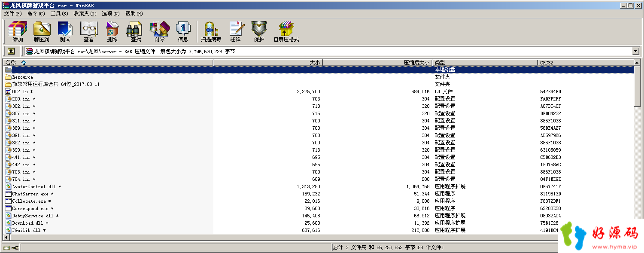Start 扫描病毒 (Virus scan)

[x=211, y=32]
